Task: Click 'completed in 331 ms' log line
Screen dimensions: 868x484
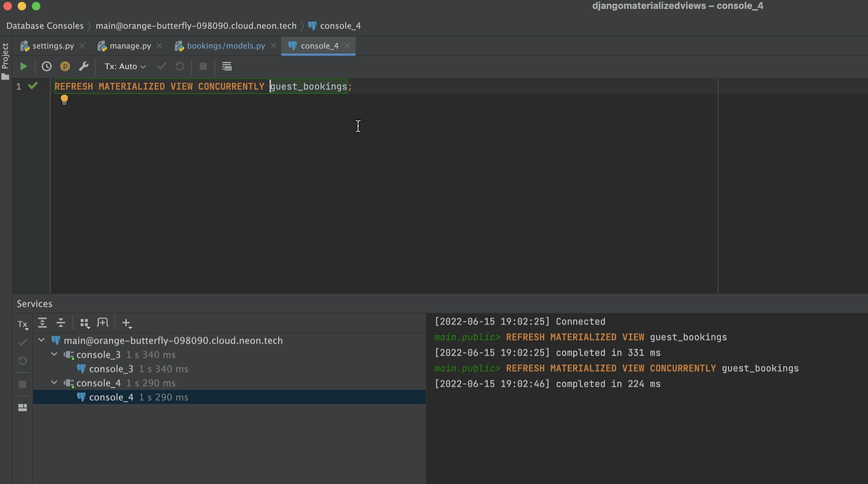Action: click(548, 353)
